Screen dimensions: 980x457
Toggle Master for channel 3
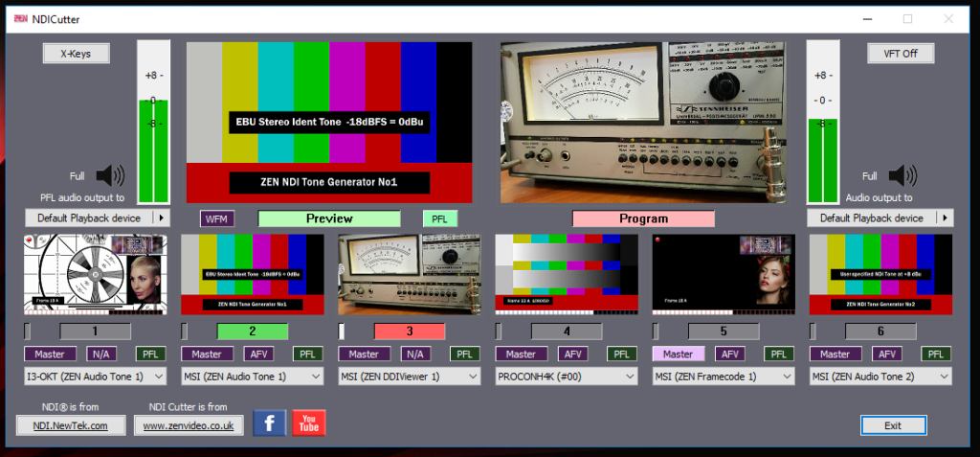coord(365,354)
